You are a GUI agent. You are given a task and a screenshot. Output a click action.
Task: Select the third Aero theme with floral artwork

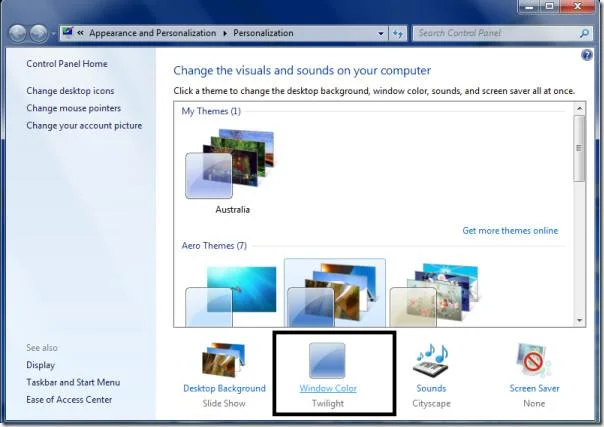pyautogui.click(x=434, y=296)
